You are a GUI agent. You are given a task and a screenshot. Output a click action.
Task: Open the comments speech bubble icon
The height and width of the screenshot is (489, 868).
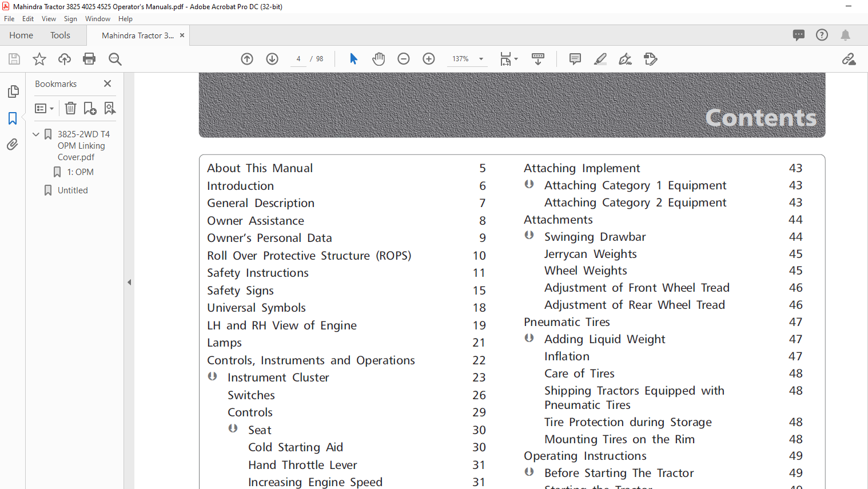(x=799, y=35)
